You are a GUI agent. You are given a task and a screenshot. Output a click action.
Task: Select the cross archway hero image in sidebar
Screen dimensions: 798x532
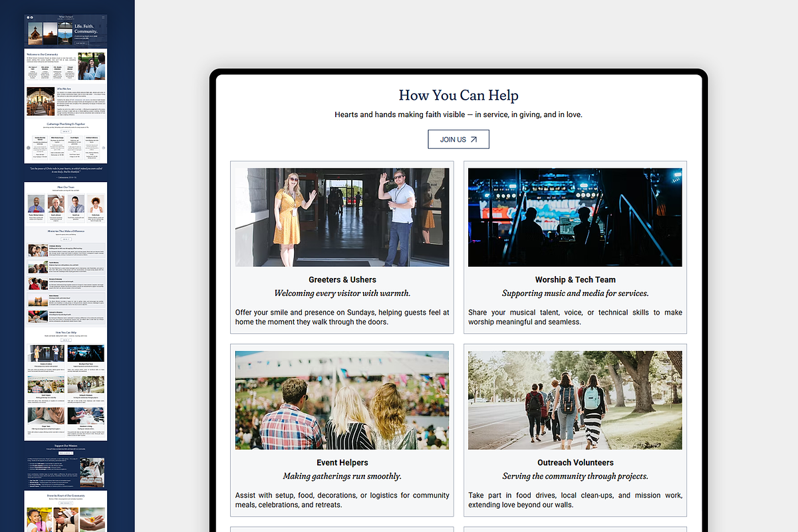pos(65,33)
